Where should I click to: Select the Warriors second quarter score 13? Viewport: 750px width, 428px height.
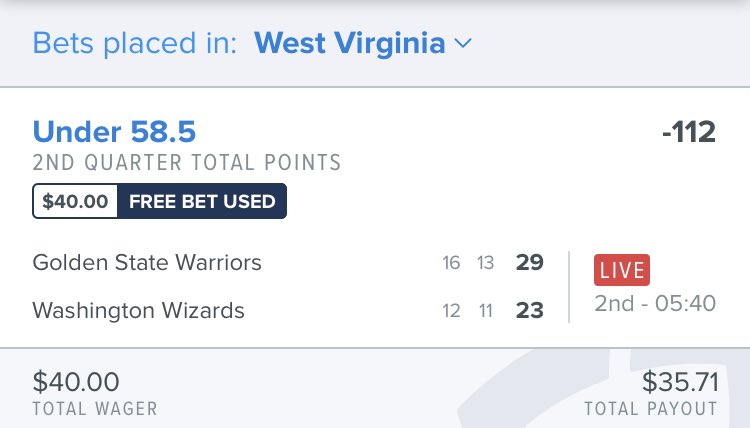pos(485,263)
